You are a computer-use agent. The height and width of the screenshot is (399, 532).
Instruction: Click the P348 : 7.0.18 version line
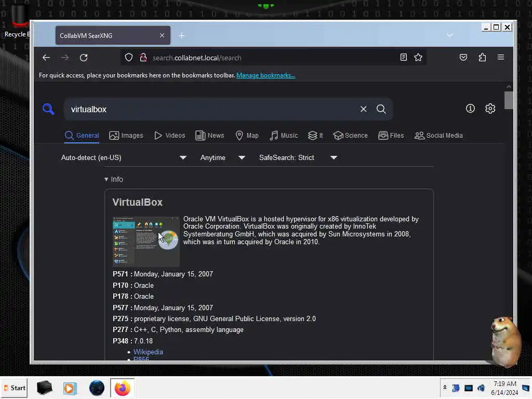(x=132, y=341)
